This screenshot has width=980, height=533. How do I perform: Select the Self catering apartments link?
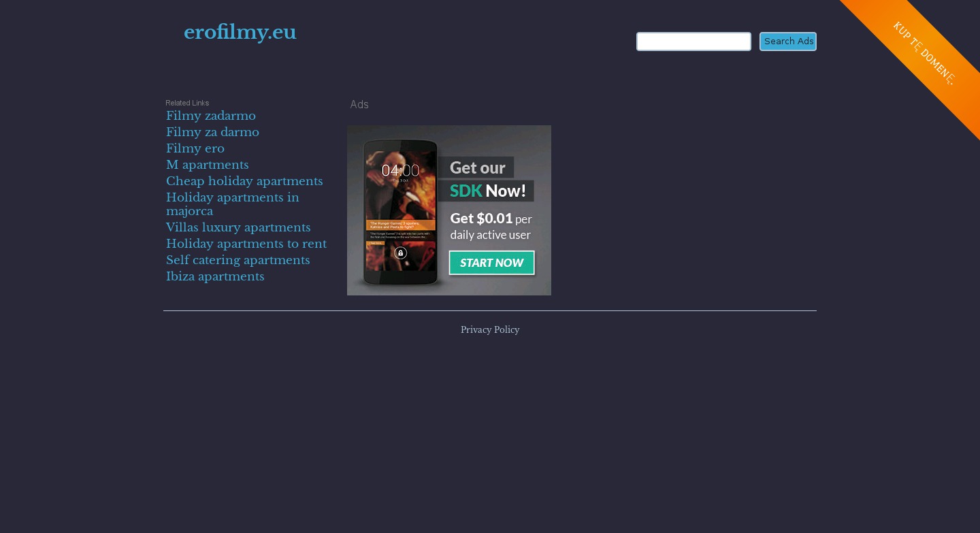pos(238,260)
